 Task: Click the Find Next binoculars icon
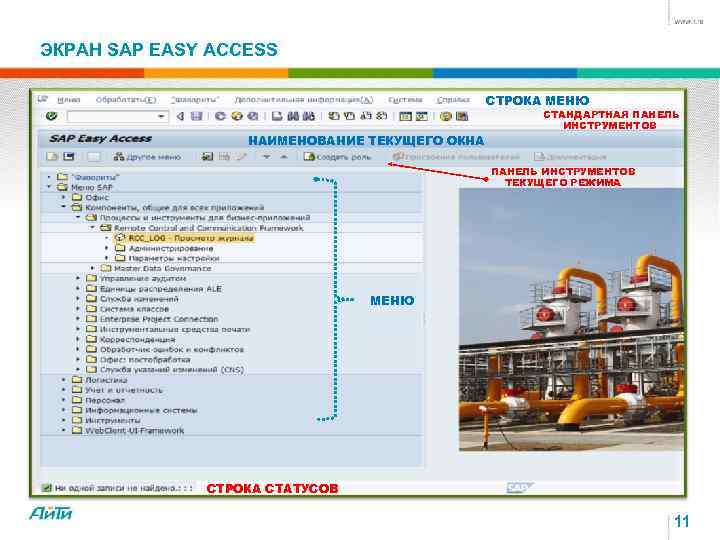point(309,116)
